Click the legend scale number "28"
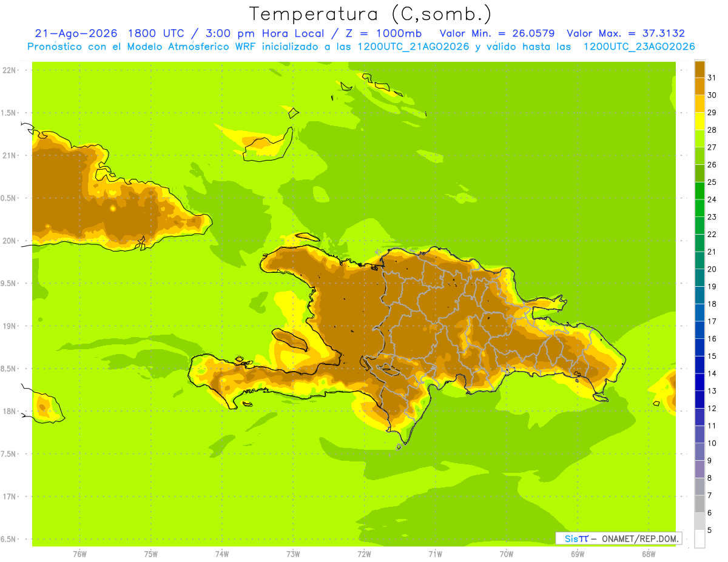The height and width of the screenshot is (562, 728). tap(712, 130)
